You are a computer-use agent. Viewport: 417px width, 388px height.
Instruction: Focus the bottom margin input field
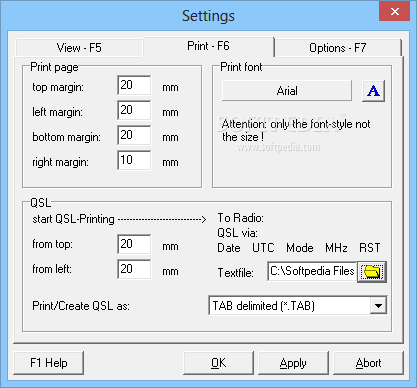(134, 135)
